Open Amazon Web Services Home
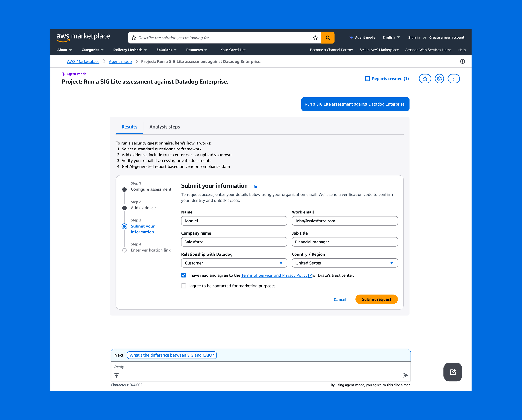 (x=428, y=50)
